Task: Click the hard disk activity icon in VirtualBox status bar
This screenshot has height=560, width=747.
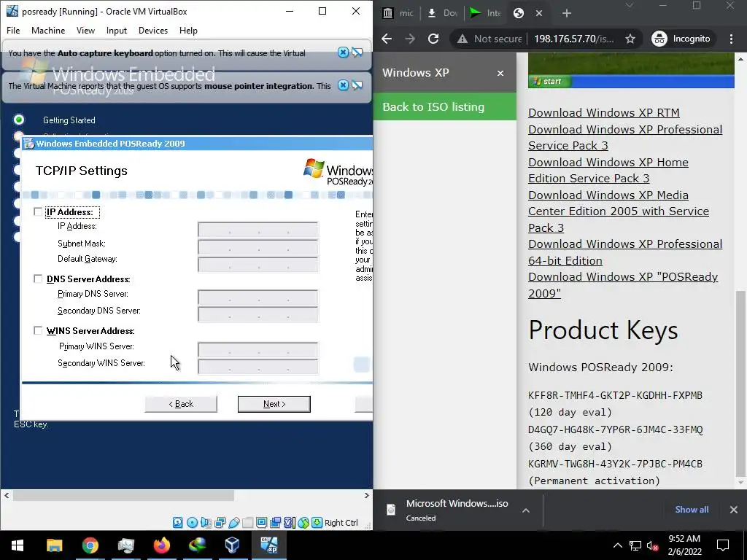Action: (178, 522)
